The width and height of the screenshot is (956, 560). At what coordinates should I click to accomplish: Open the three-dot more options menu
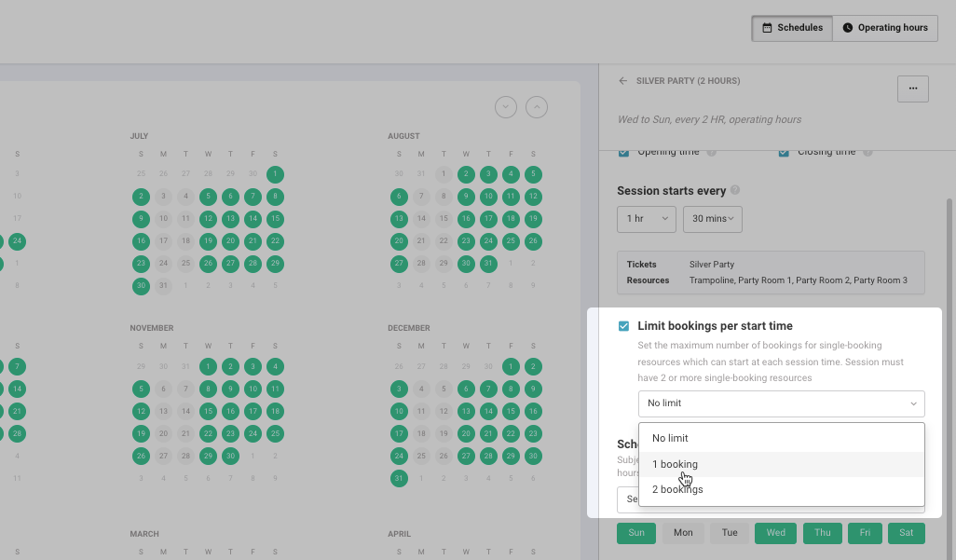(x=913, y=89)
